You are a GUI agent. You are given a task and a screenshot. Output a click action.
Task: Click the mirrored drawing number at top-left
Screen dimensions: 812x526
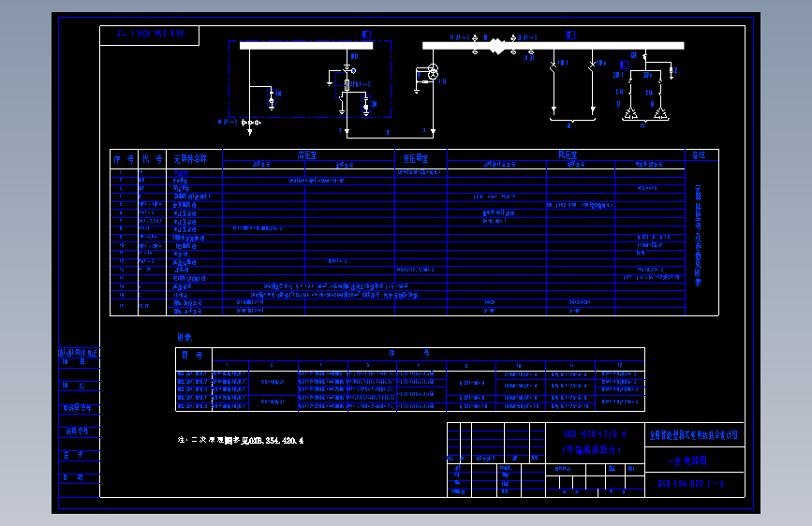click(151, 34)
